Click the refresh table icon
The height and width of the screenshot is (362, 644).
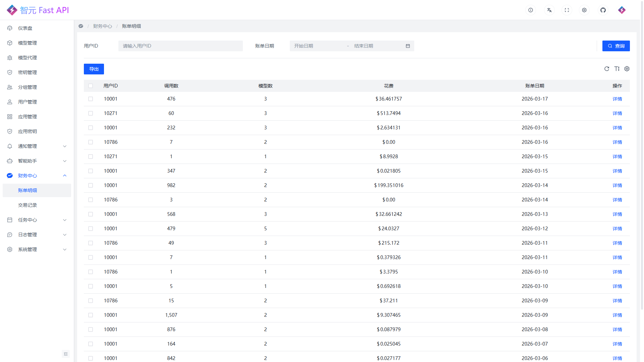click(x=606, y=69)
